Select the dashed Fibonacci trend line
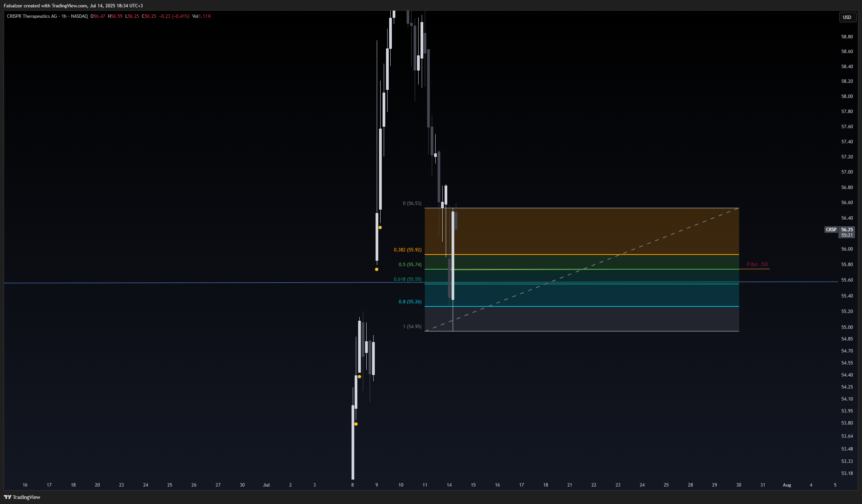Image resolution: width=862 pixels, height=504 pixels. click(581, 270)
